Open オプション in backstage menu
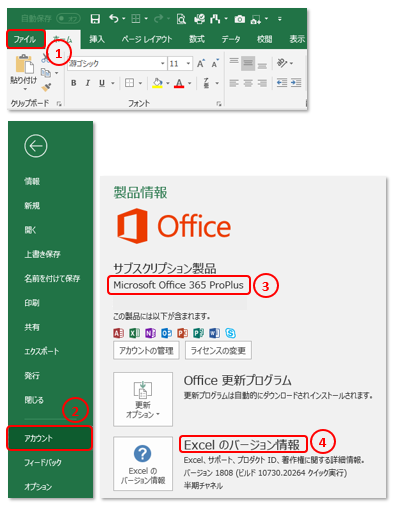 (38, 487)
